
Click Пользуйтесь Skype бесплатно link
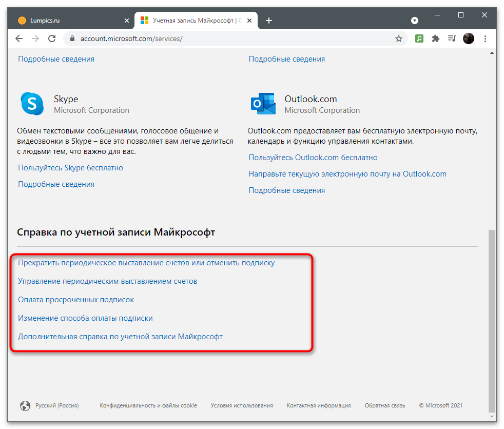pyautogui.click(x=70, y=168)
